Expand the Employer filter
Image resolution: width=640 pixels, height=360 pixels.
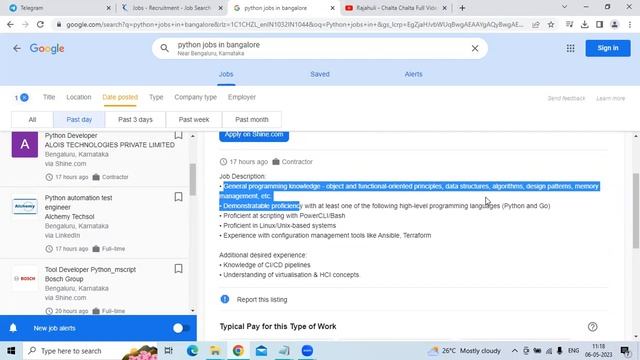point(242,97)
